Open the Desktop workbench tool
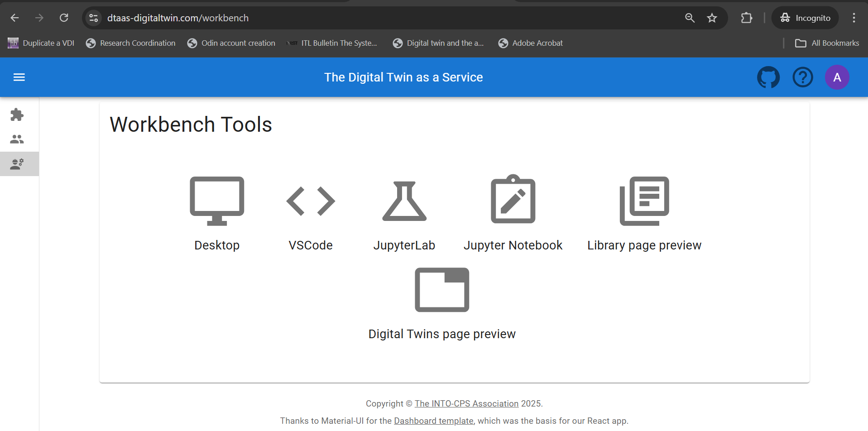The width and height of the screenshot is (868, 431). click(x=217, y=201)
